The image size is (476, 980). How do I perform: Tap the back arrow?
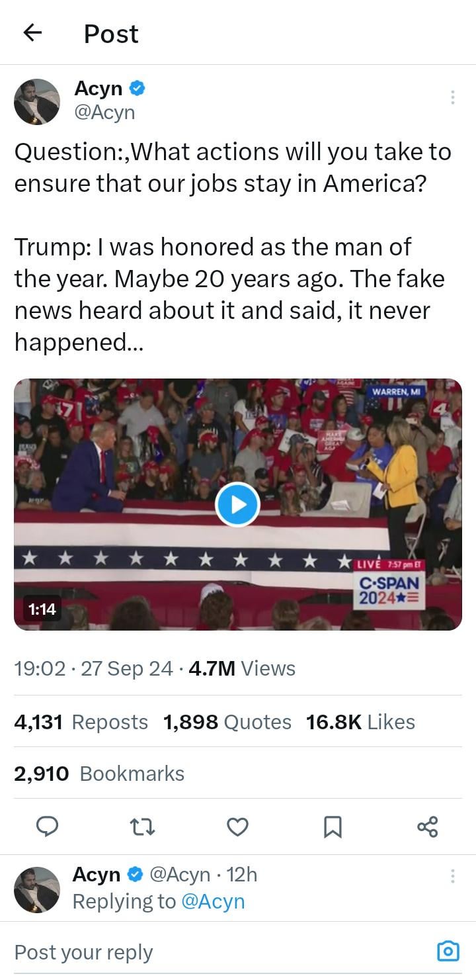pos(32,33)
